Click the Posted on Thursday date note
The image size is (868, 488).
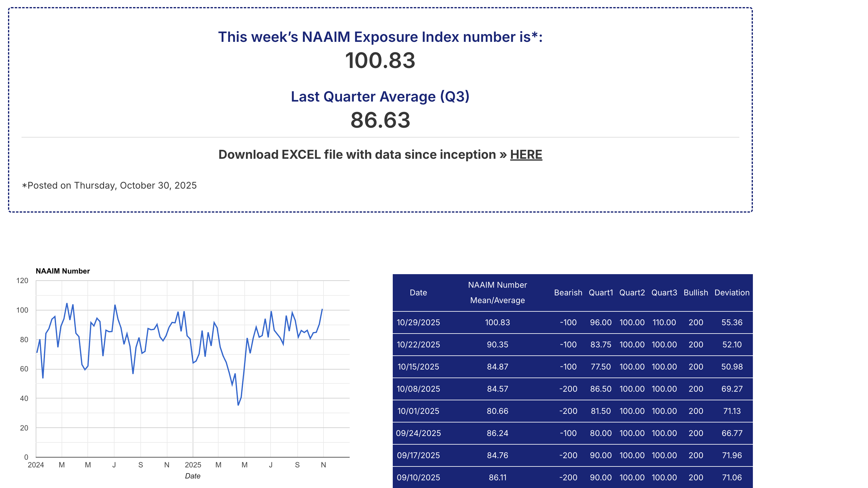(109, 186)
